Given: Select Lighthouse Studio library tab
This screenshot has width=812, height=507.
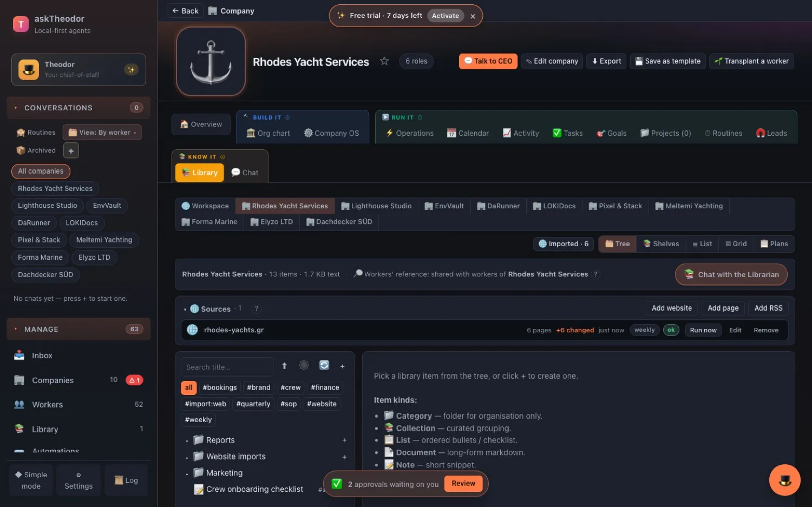Looking at the screenshot, I should pyautogui.click(x=376, y=206).
